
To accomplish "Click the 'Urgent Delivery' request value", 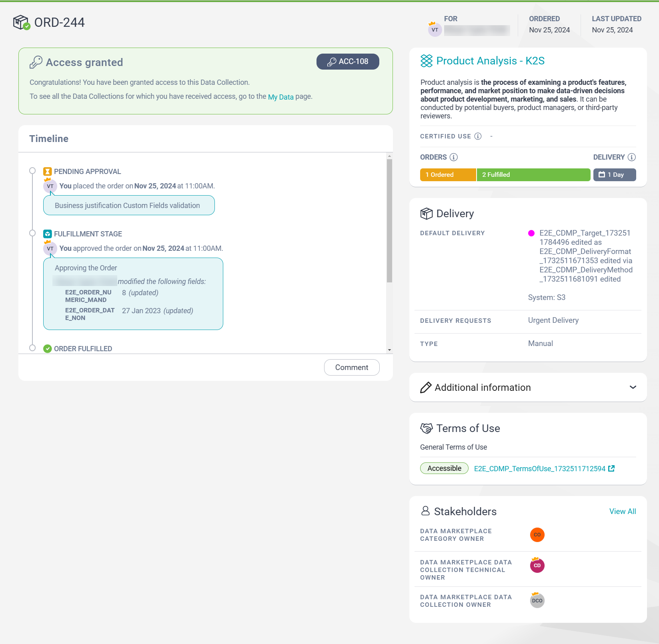I will click(553, 320).
